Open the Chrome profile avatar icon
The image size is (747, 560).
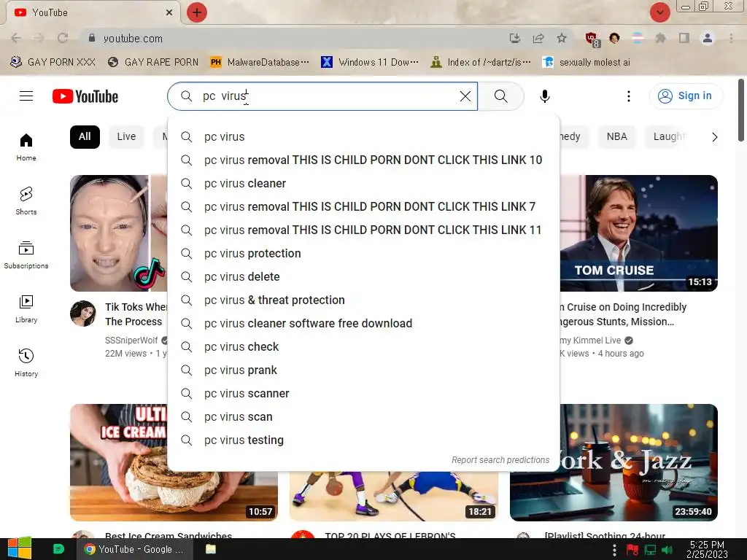pyautogui.click(x=708, y=38)
